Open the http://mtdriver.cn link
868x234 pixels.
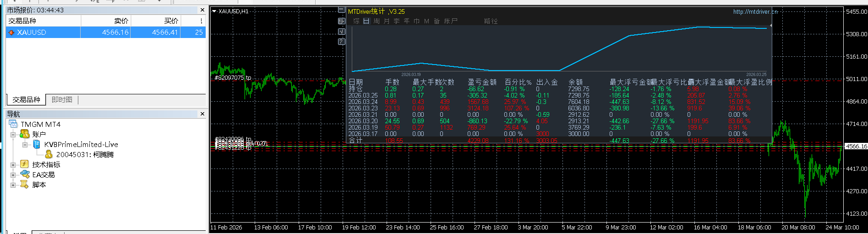click(x=755, y=12)
